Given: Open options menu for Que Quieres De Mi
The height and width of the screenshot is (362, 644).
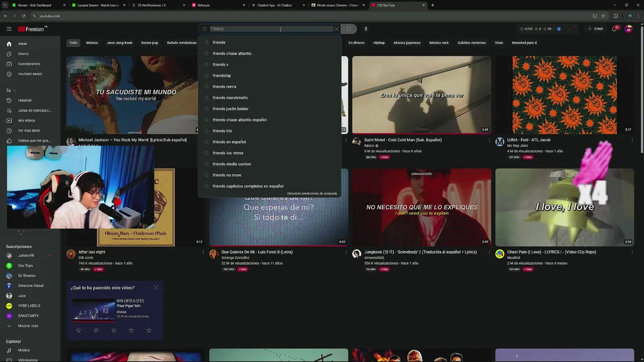Looking at the screenshot, I should [346, 252].
